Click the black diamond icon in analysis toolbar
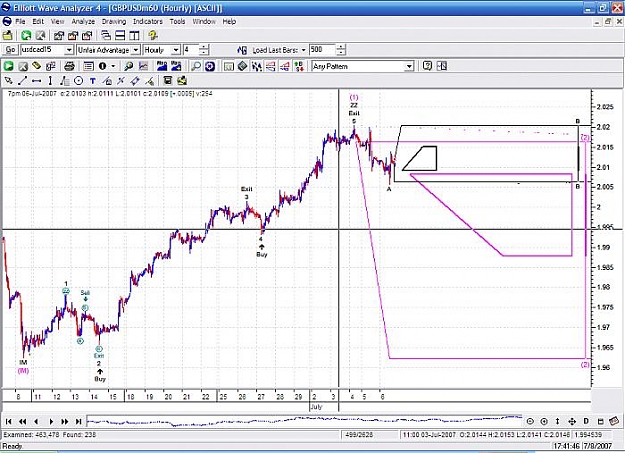This screenshot has width=625, height=453. click(x=242, y=66)
